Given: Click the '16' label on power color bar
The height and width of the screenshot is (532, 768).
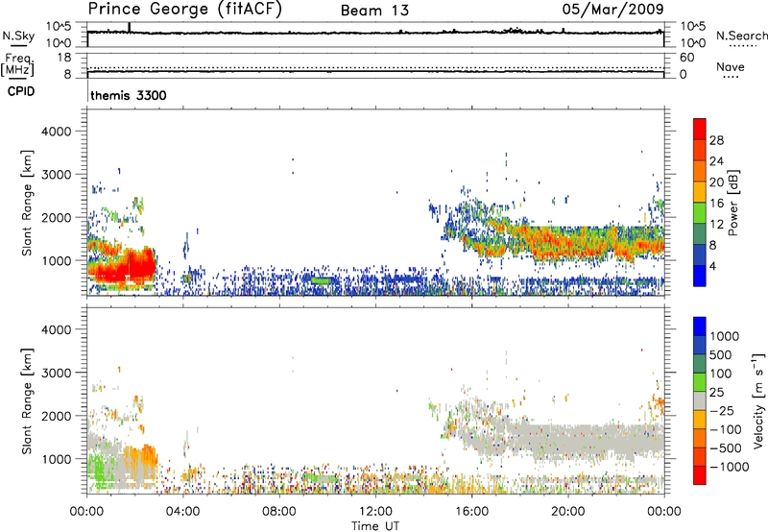Looking at the screenshot, I should [x=716, y=204].
